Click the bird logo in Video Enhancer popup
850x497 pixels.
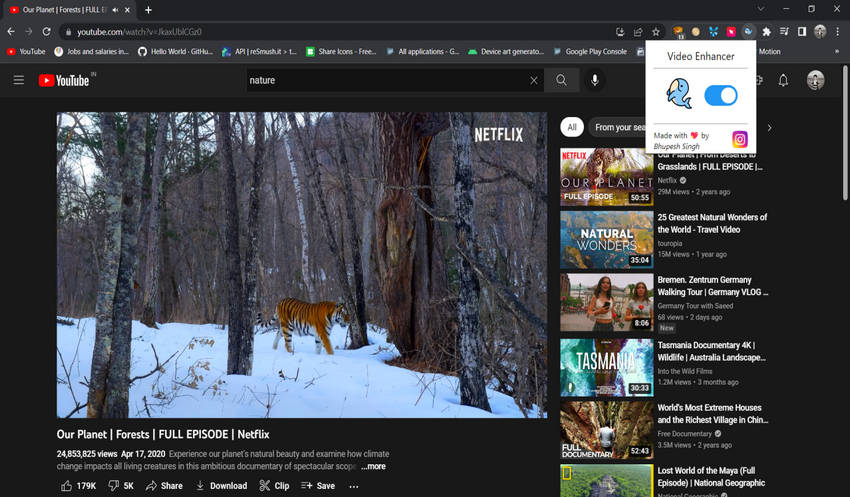point(679,94)
